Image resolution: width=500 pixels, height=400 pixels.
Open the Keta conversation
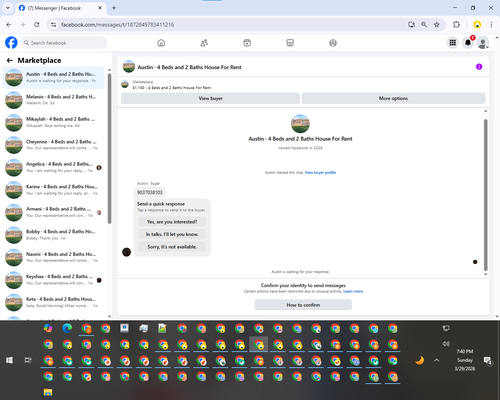click(53, 302)
